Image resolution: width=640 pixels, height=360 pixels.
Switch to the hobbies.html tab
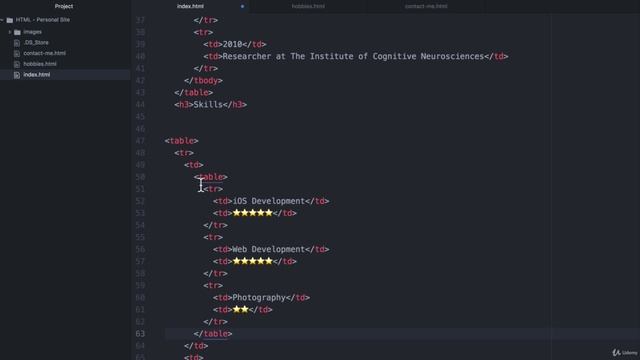tap(308, 7)
